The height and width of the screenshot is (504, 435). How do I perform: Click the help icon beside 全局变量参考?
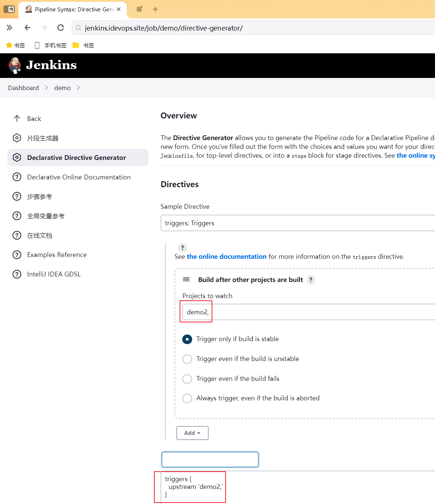17,216
